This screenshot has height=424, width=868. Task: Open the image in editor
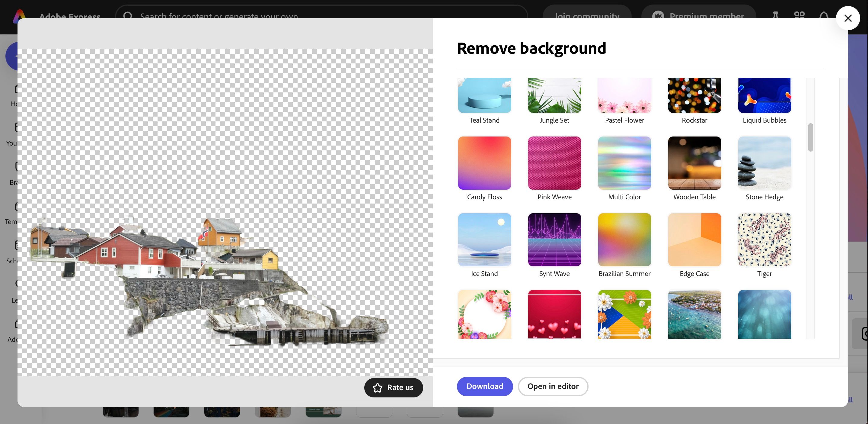pos(553,386)
